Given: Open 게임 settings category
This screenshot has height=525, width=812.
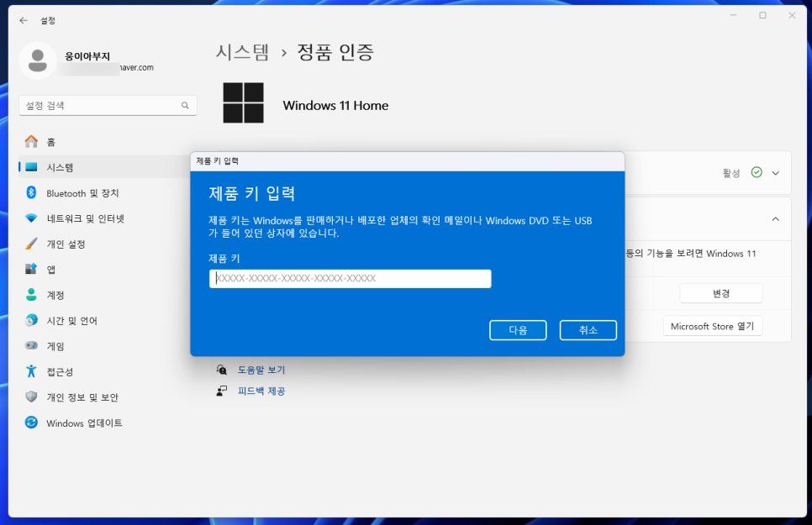Looking at the screenshot, I should [108, 346].
